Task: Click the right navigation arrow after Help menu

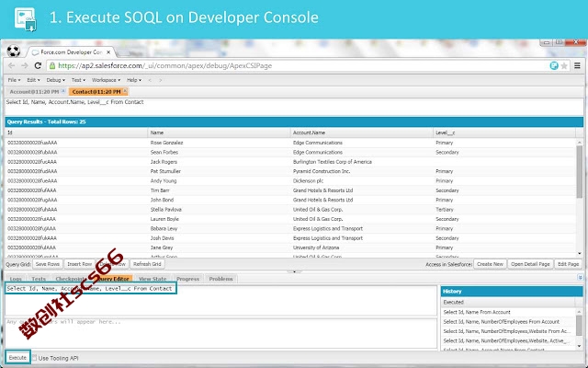Action: (x=161, y=80)
